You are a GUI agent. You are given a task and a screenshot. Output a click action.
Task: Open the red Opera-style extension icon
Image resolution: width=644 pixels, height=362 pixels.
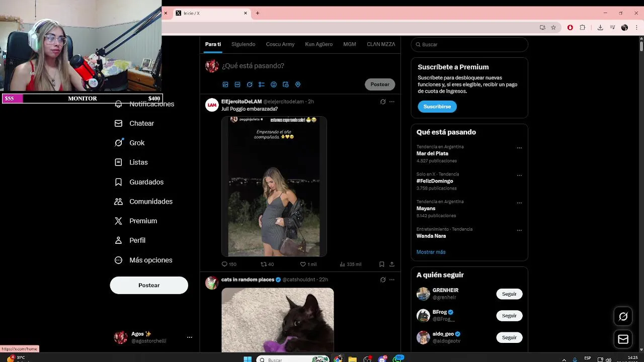[570, 28]
